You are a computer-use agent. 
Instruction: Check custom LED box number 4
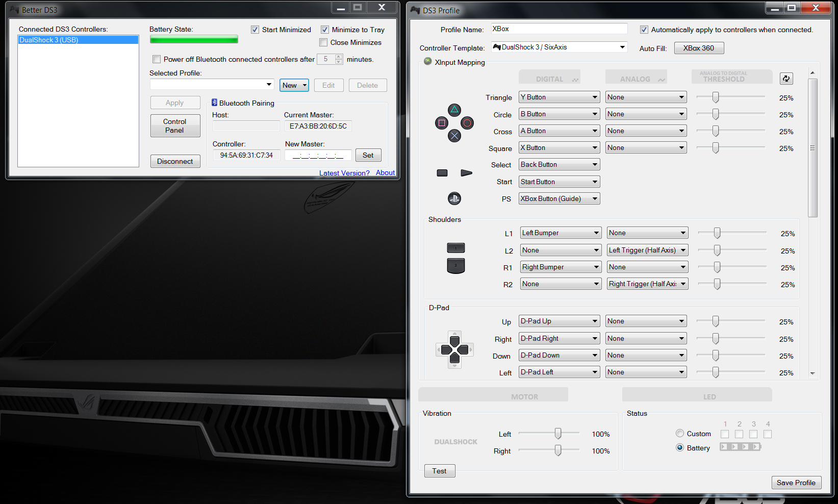coord(768,434)
